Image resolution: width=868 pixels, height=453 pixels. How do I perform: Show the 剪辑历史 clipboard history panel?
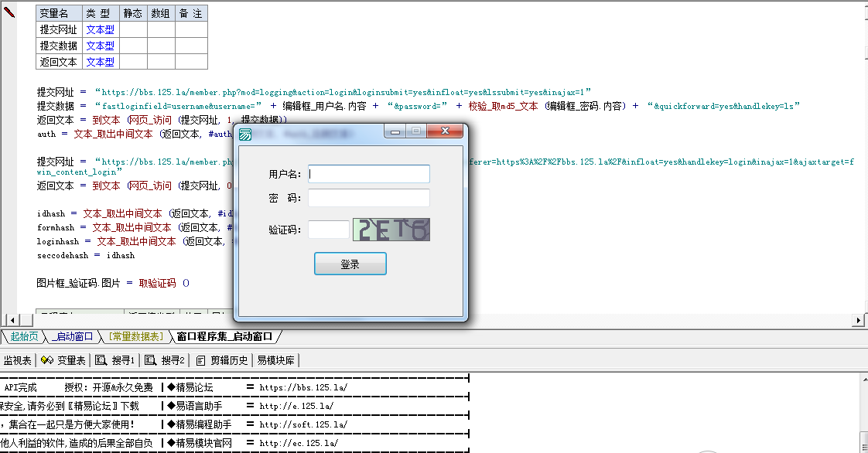pos(223,360)
